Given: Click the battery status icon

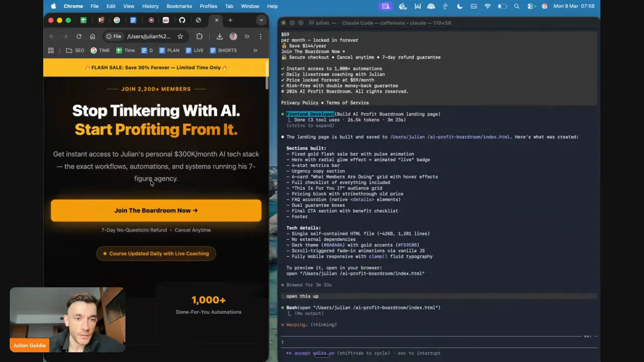Looking at the screenshot, I should point(502,6).
